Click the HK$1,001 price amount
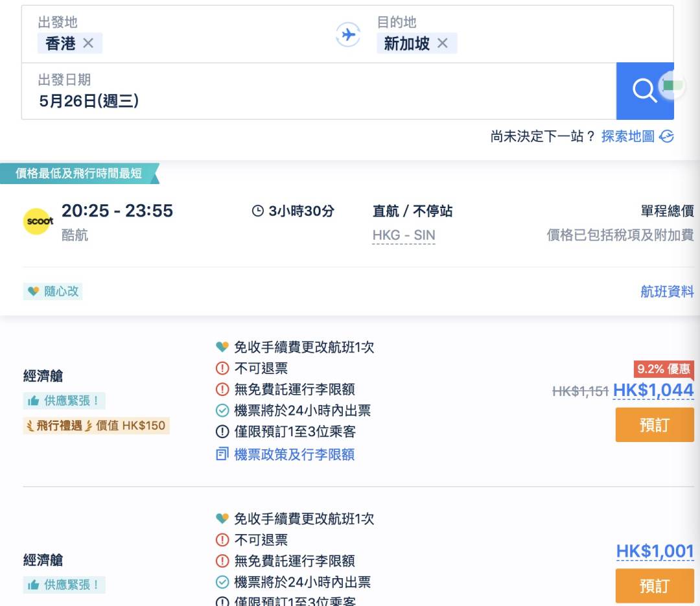700x606 pixels. 655,551
